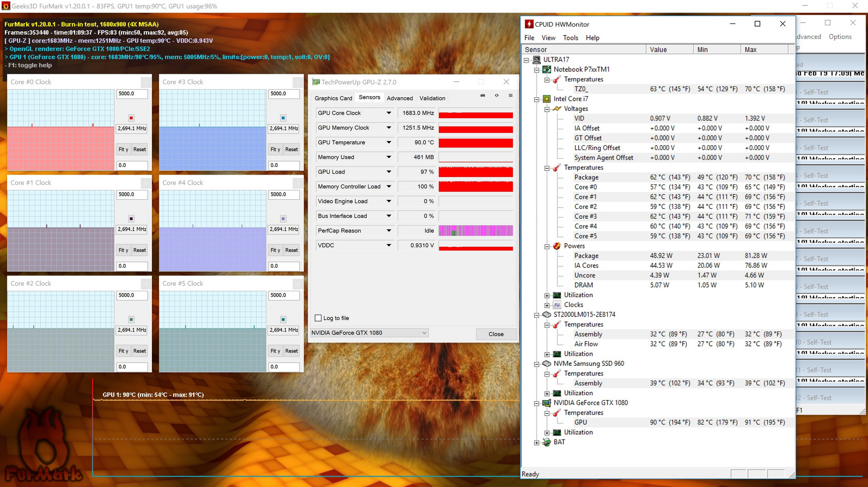Select Utilization icon under ST2000LM015-2E8174
This screenshot has height=487, width=868.
coord(557,354)
